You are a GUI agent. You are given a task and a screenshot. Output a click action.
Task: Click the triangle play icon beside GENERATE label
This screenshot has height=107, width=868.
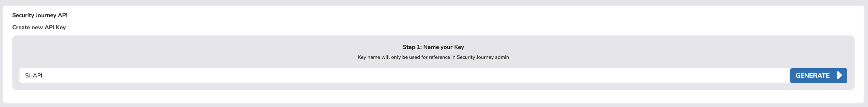(839, 75)
